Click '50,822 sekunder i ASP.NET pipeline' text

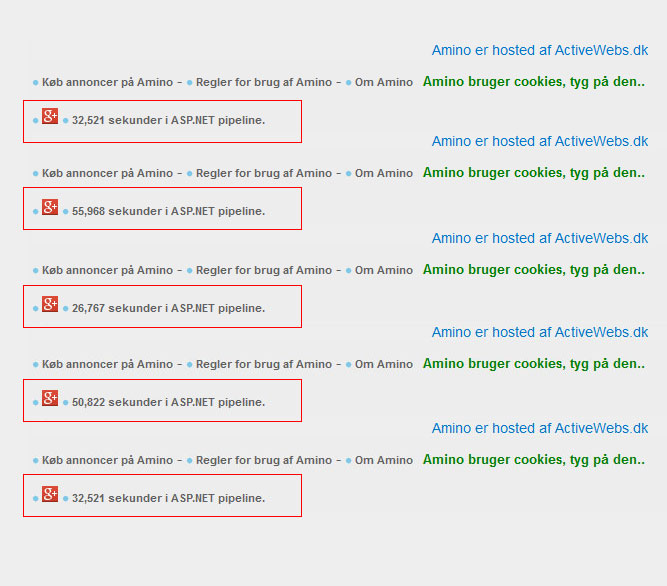(168, 402)
